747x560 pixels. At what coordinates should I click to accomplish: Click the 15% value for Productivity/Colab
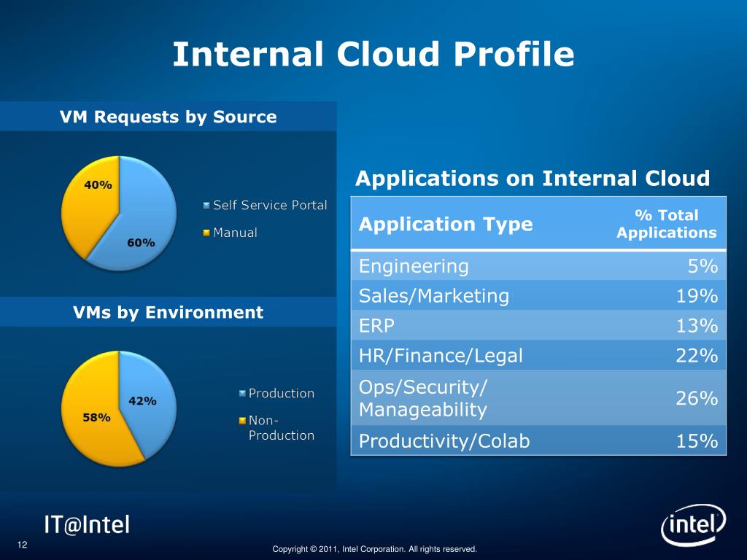(x=697, y=441)
